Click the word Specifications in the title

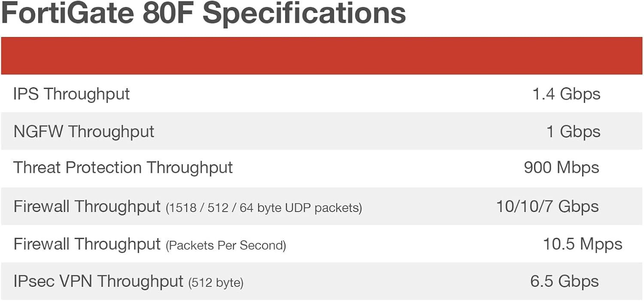(304, 13)
